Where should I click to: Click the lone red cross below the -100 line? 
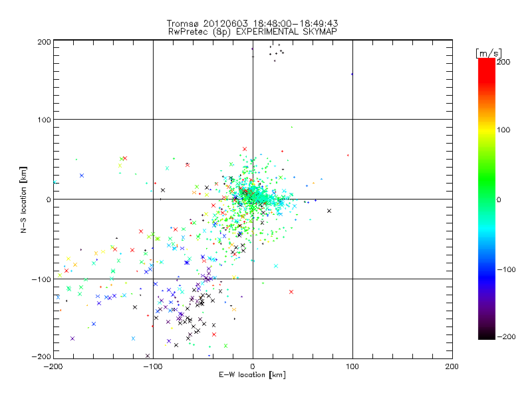pyautogui.click(x=291, y=292)
